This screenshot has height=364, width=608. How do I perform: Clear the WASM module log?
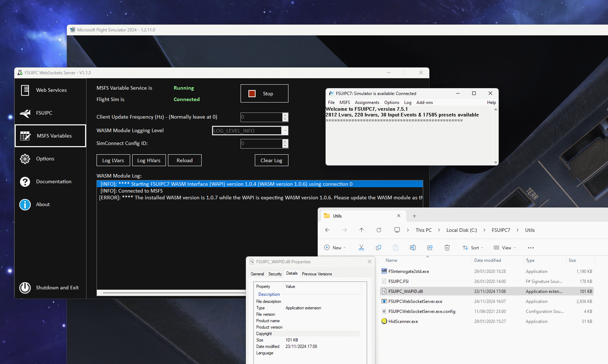(272, 160)
